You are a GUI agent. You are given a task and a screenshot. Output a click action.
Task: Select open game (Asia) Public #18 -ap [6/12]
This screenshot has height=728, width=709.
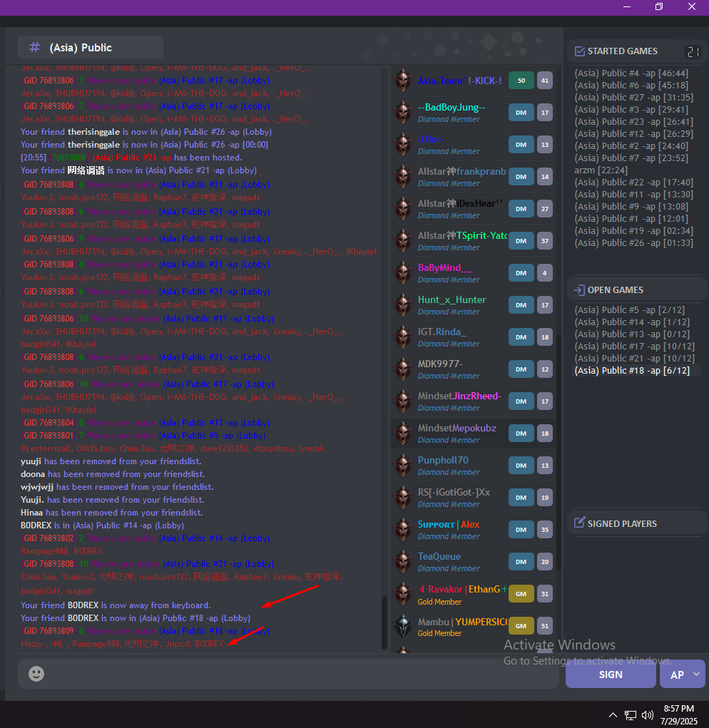point(632,371)
